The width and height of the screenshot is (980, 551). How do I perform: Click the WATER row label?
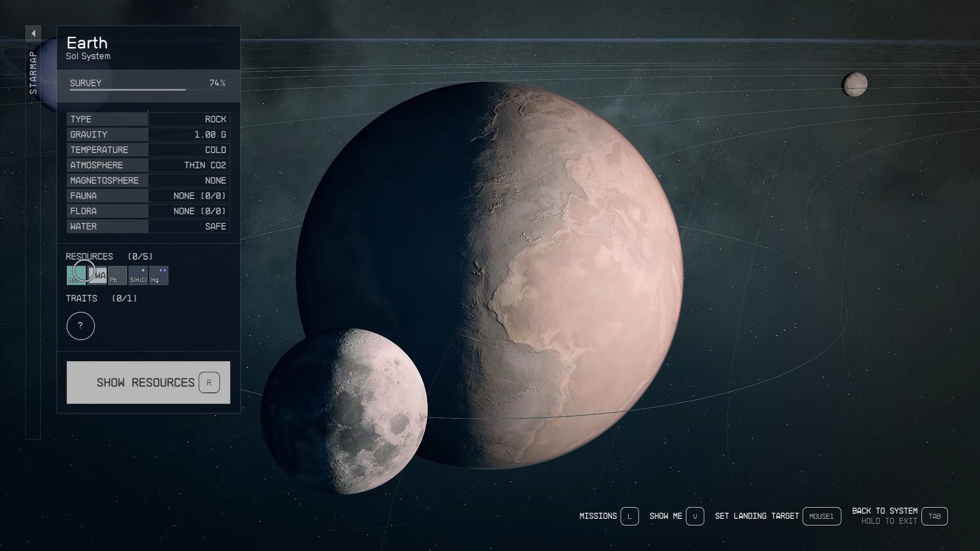[83, 227]
